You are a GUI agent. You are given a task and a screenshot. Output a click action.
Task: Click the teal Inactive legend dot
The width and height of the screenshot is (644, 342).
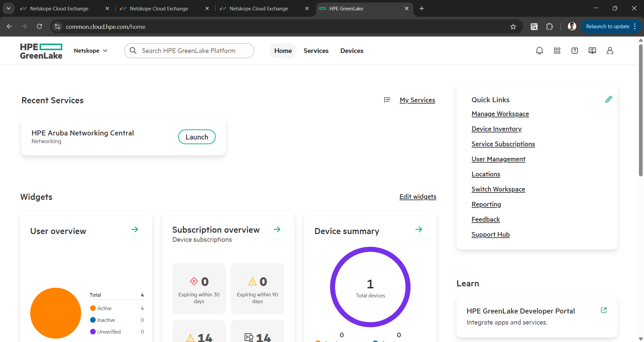point(93,320)
